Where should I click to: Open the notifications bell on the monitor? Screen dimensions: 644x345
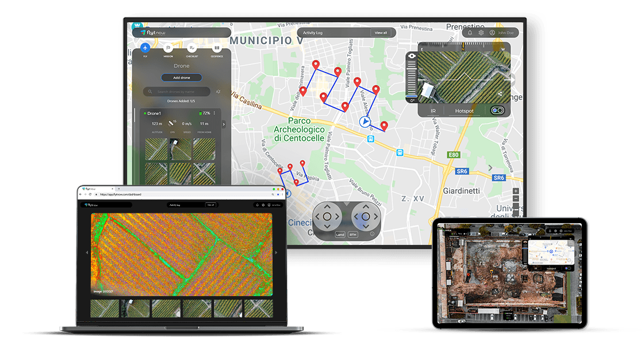click(x=470, y=32)
